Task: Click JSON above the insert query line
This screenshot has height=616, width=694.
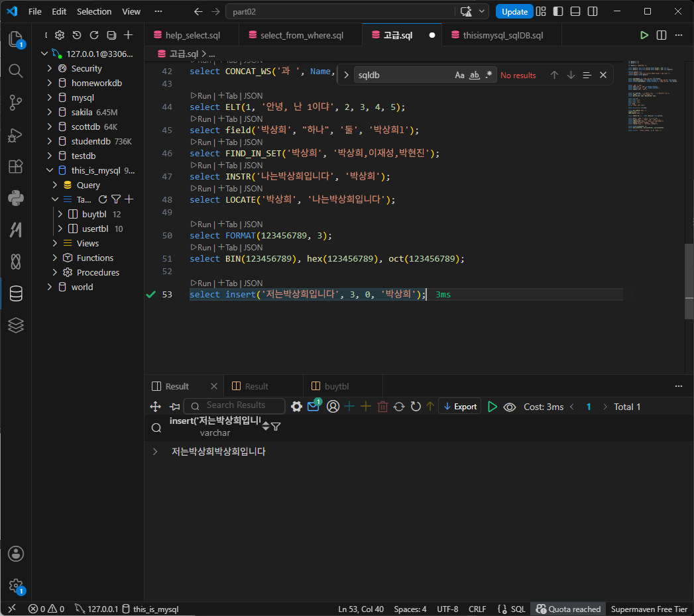Action: (253, 283)
